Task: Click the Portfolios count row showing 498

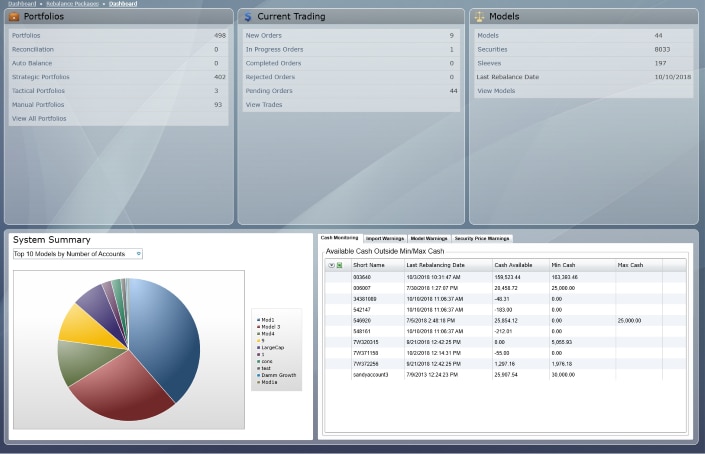Action: click(x=119, y=36)
